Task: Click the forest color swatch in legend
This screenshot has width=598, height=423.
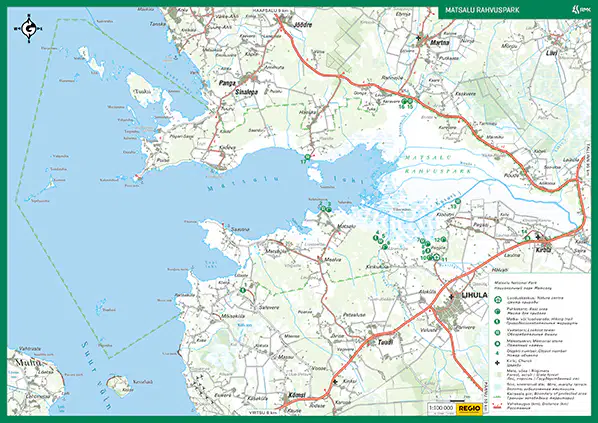Action: (x=497, y=375)
